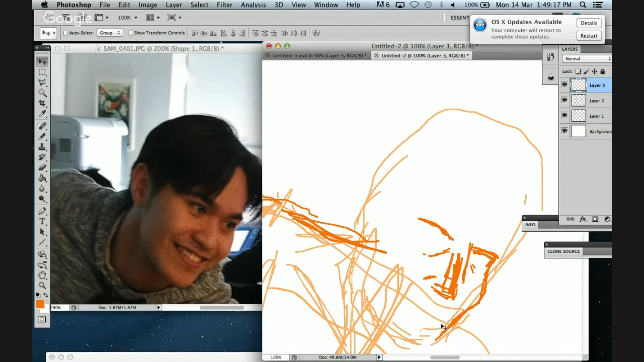Select the Crop tool

pos(42,103)
